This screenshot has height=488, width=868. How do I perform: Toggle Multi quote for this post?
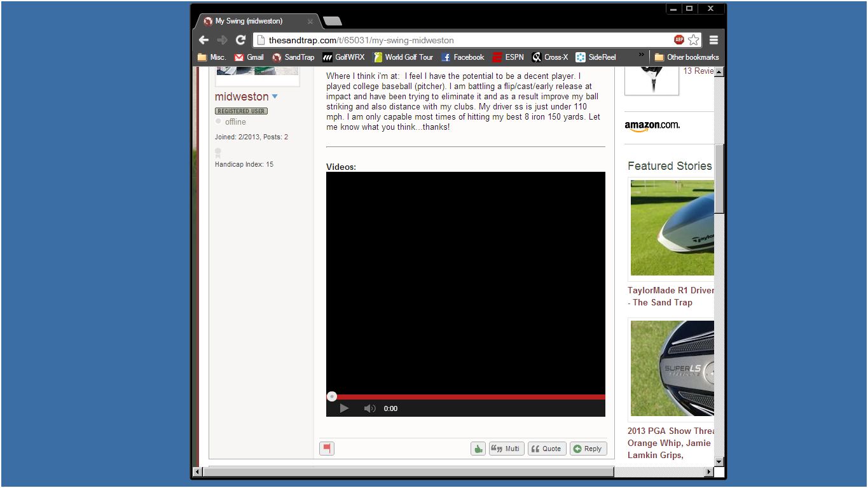coord(506,449)
